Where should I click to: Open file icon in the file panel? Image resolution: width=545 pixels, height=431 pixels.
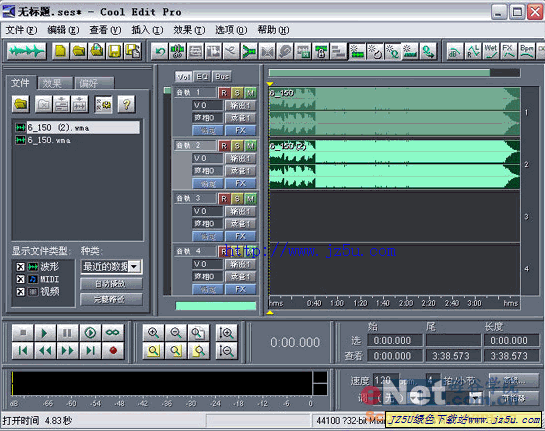(21, 104)
